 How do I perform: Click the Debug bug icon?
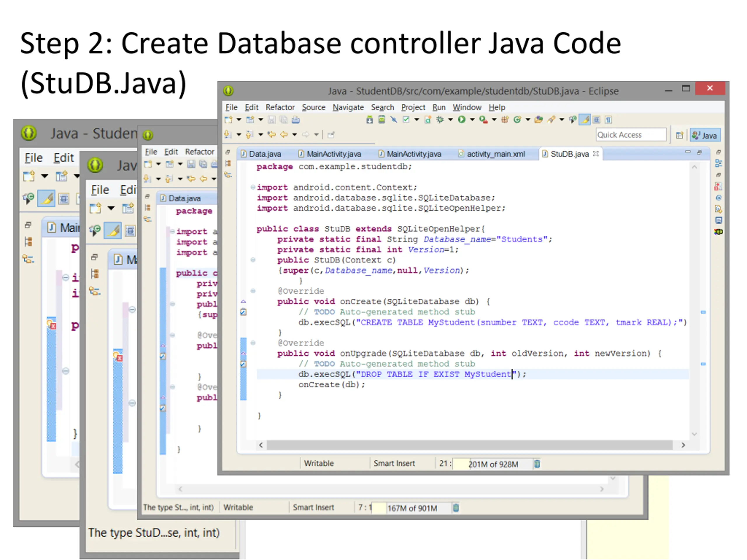pos(440,120)
